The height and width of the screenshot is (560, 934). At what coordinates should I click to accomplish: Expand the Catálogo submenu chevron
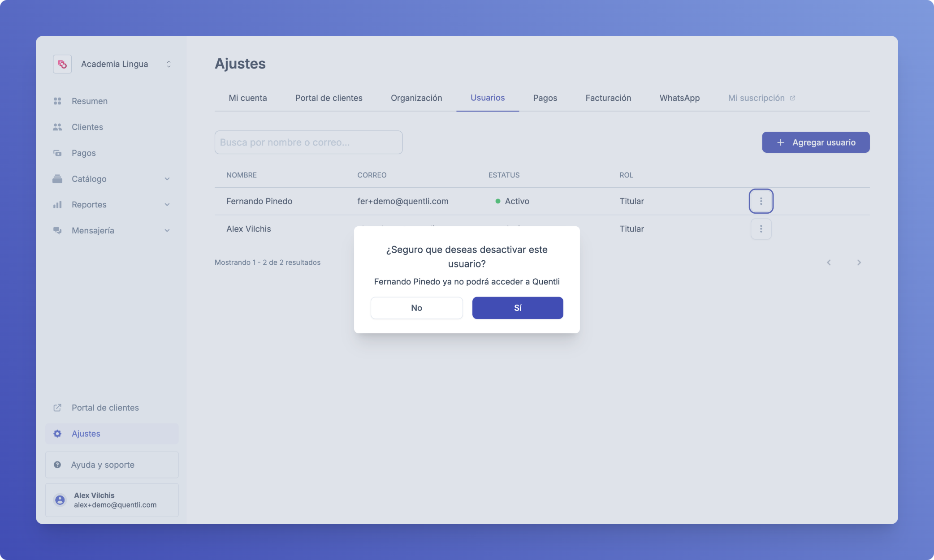pos(167,179)
